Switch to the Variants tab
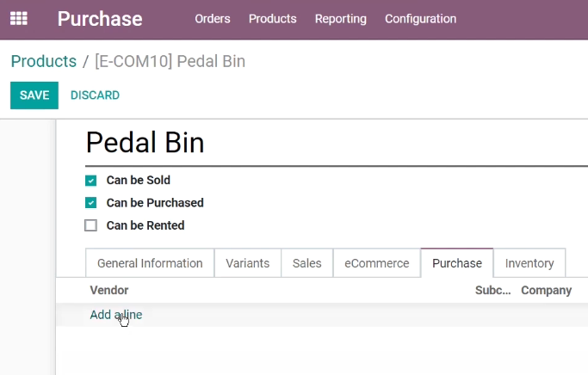This screenshot has width=588, height=375. pos(247,263)
